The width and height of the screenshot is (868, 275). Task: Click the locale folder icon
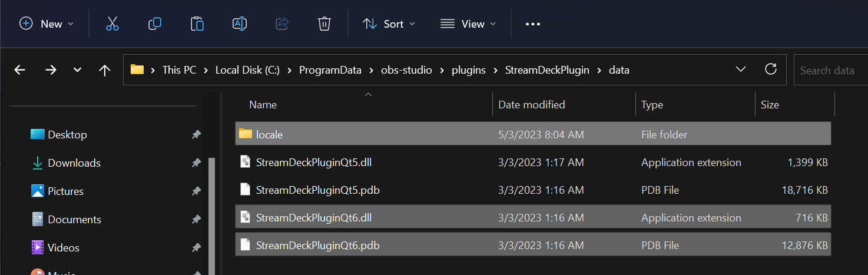tap(246, 134)
